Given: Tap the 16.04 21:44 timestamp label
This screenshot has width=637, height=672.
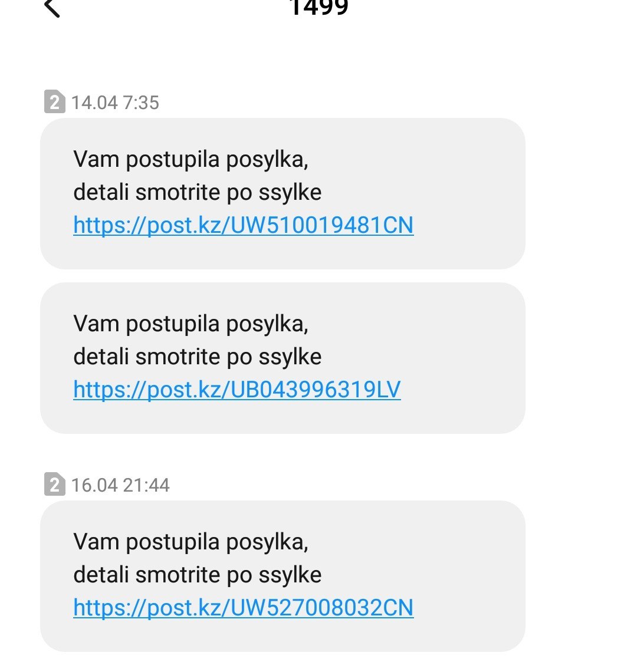Looking at the screenshot, I should point(120,486).
